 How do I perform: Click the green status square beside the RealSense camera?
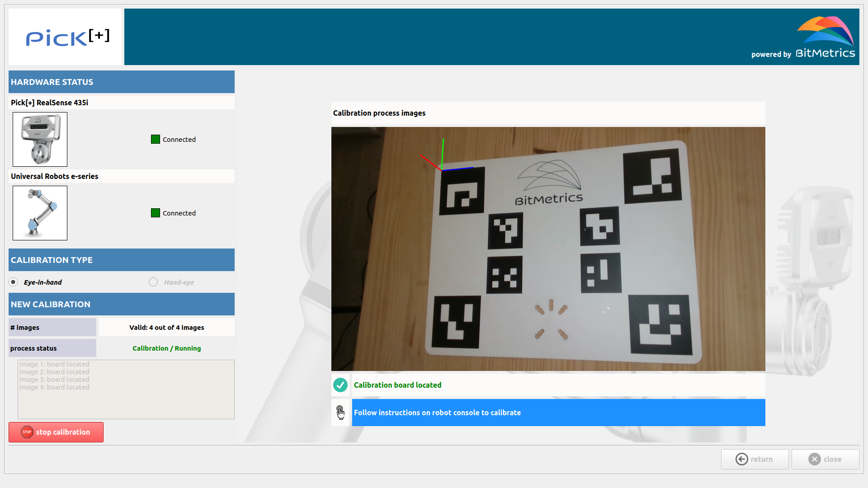pos(156,139)
